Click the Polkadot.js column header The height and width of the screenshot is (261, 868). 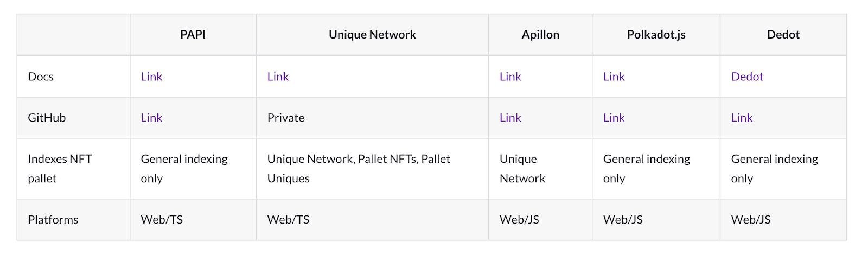tap(656, 35)
